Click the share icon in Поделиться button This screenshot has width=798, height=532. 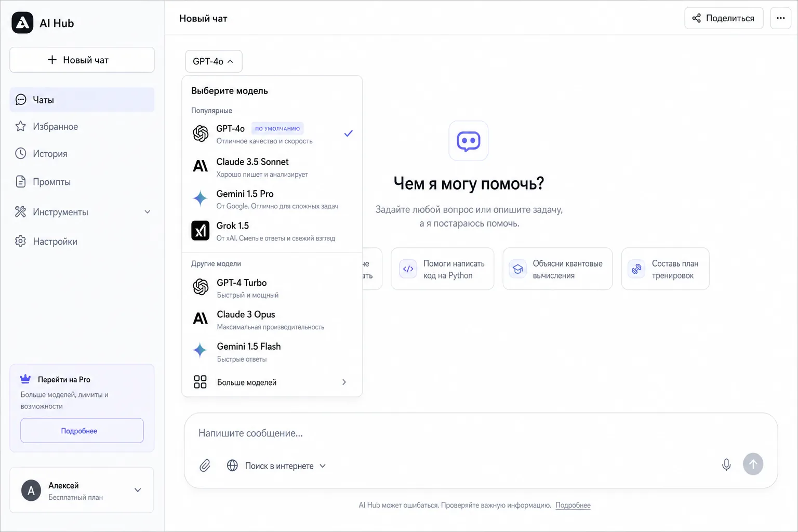click(697, 18)
